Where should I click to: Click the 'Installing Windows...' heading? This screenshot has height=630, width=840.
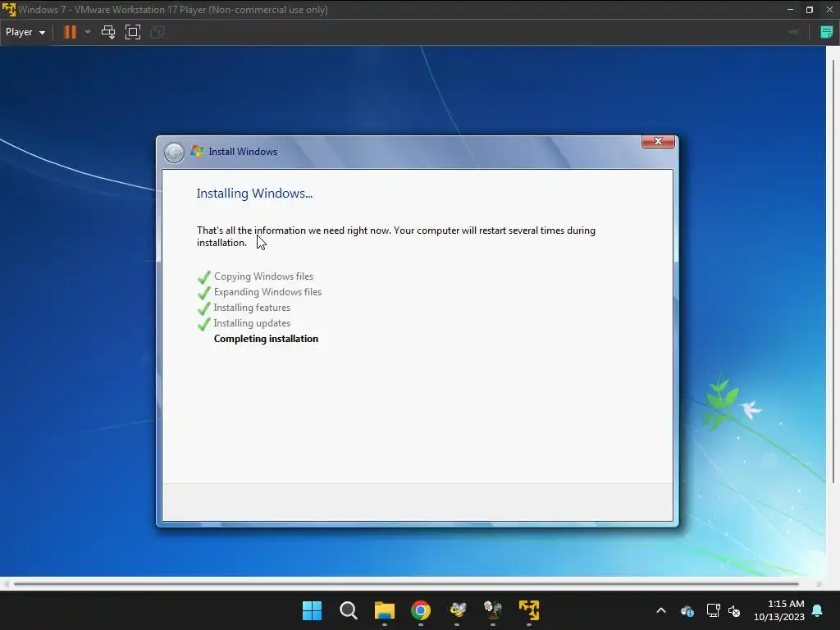(254, 194)
